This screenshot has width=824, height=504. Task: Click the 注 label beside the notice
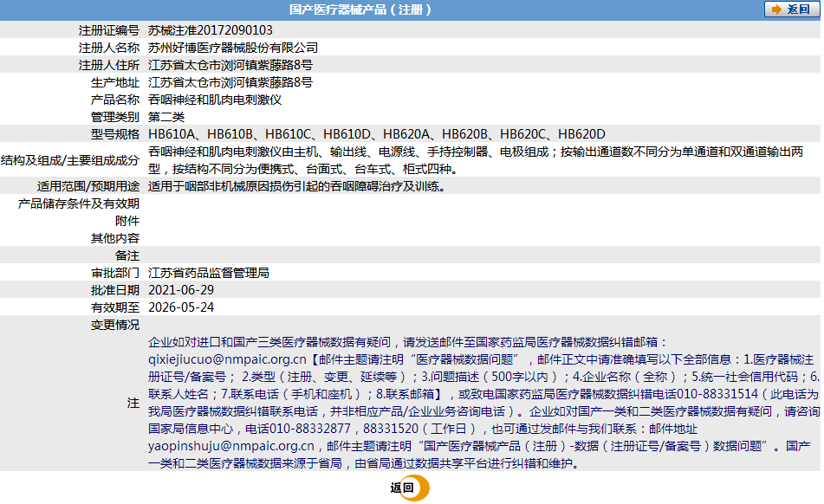point(133,404)
